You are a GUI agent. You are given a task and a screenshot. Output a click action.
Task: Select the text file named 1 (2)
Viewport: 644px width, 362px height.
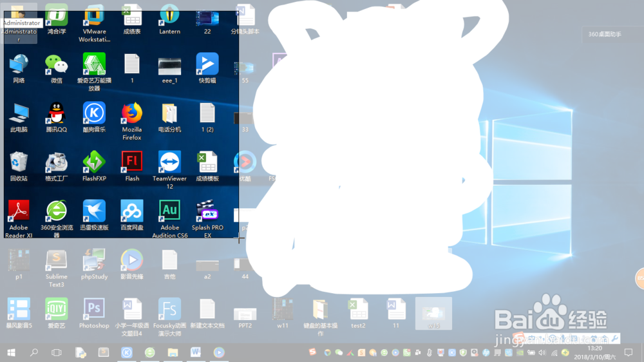click(207, 117)
